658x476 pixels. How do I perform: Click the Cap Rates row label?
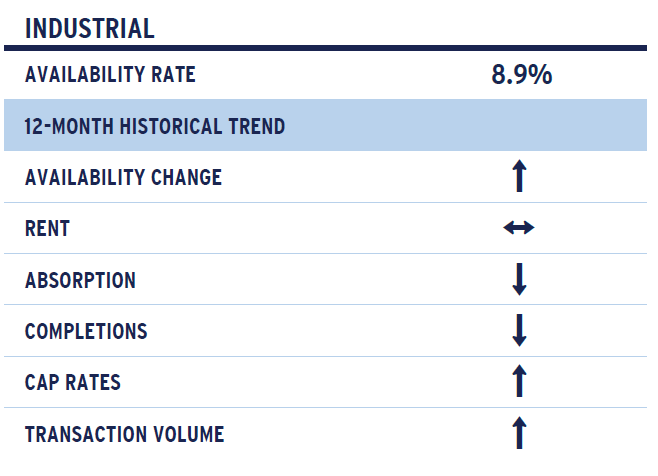pyautogui.click(x=73, y=382)
